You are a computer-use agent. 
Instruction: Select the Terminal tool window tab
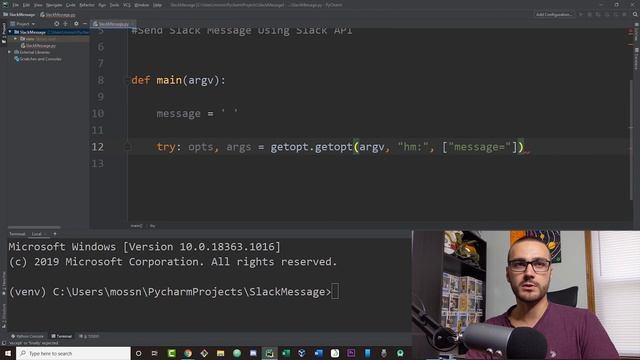(x=62, y=336)
